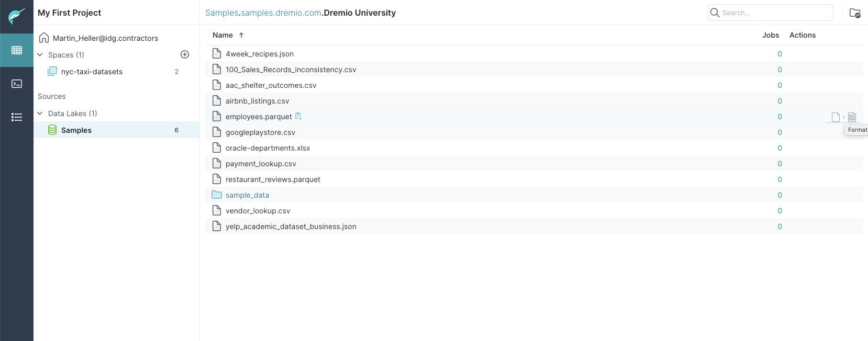Image resolution: width=868 pixels, height=341 pixels.
Task: Copy path icon next to employees.parquet
Action: tap(298, 116)
